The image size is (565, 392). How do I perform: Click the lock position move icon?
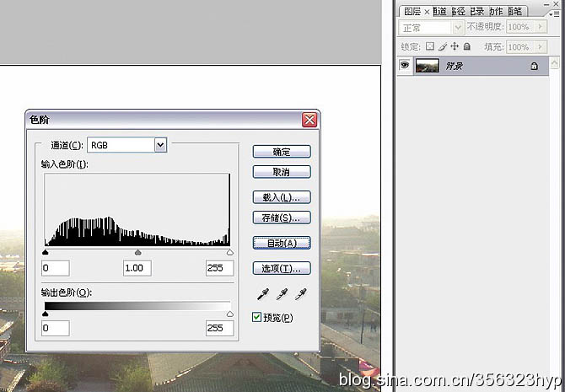(455, 46)
